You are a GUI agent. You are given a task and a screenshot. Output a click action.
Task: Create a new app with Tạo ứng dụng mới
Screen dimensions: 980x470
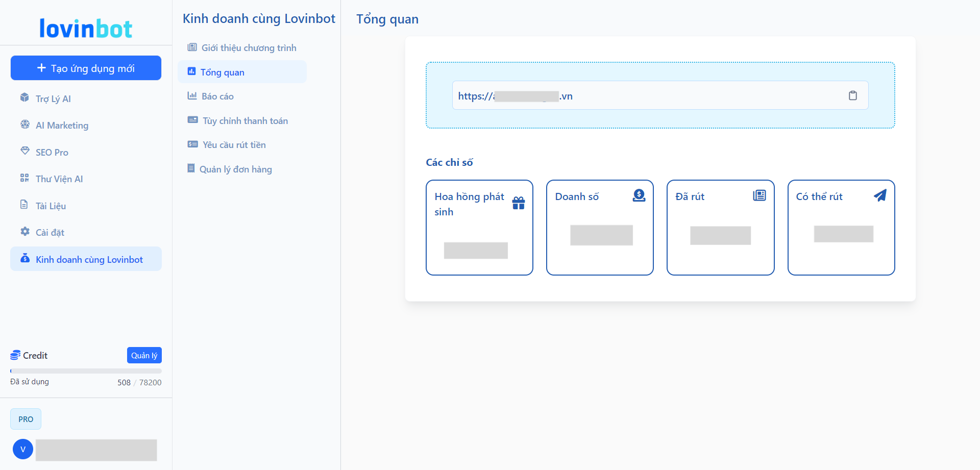pos(86,68)
